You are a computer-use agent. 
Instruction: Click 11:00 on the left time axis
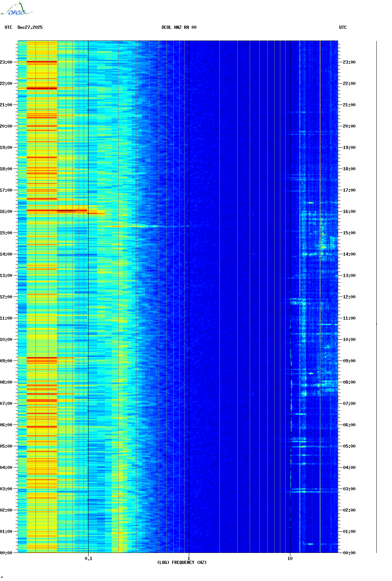point(6,318)
